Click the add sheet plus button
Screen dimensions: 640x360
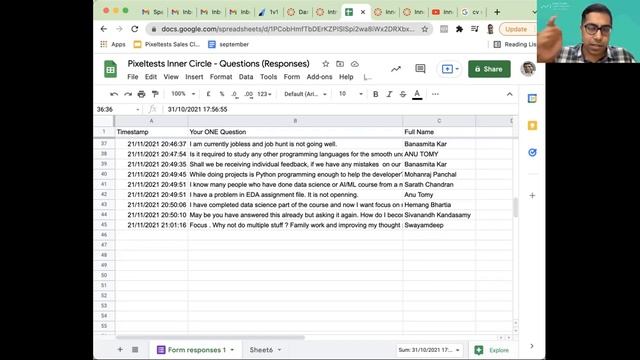point(120,349)
